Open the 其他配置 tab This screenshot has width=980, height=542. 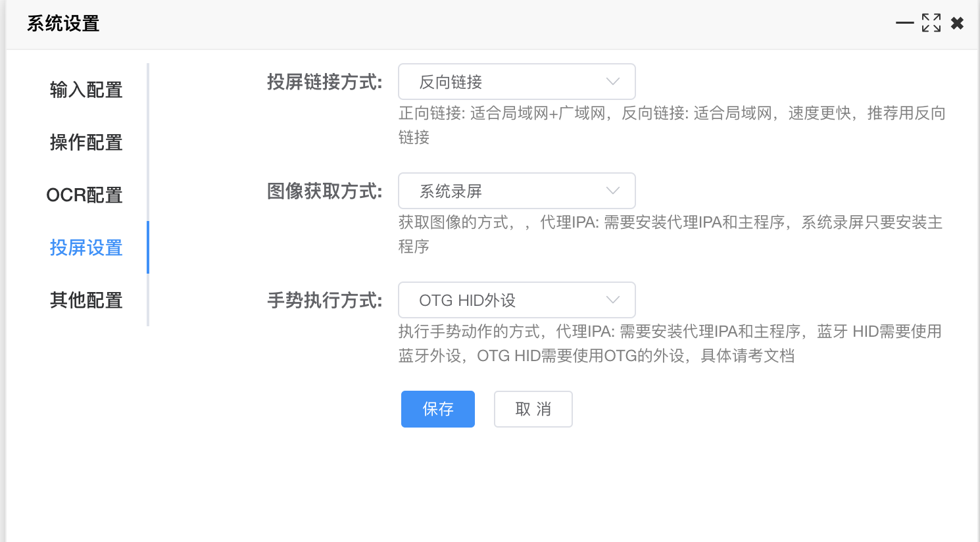(x=86, y=300)
